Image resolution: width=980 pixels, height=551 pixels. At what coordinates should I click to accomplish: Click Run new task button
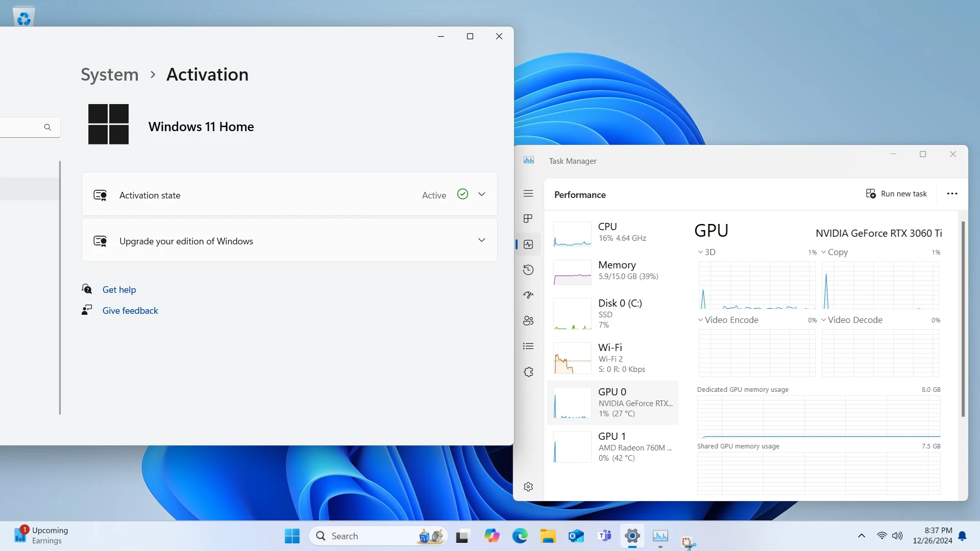pyautogui.click(x=896, y=194)
